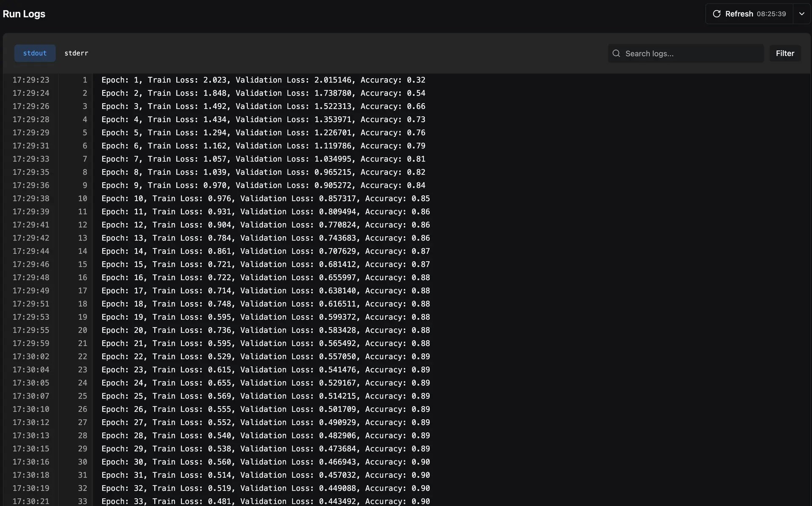Image resolution: width=812 pixels, height=506 pixels.
Task: Click line number 1 in the gutter
Action: (x=85, y=80)
